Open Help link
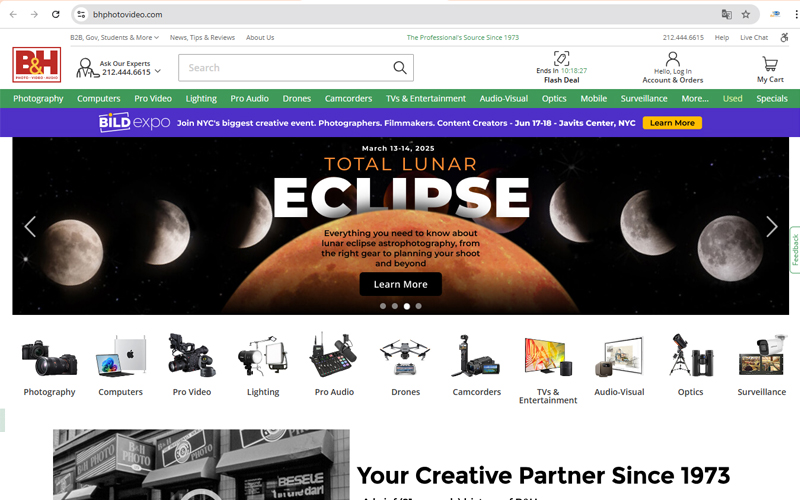800x500 pixels. [x=721, y=37]
